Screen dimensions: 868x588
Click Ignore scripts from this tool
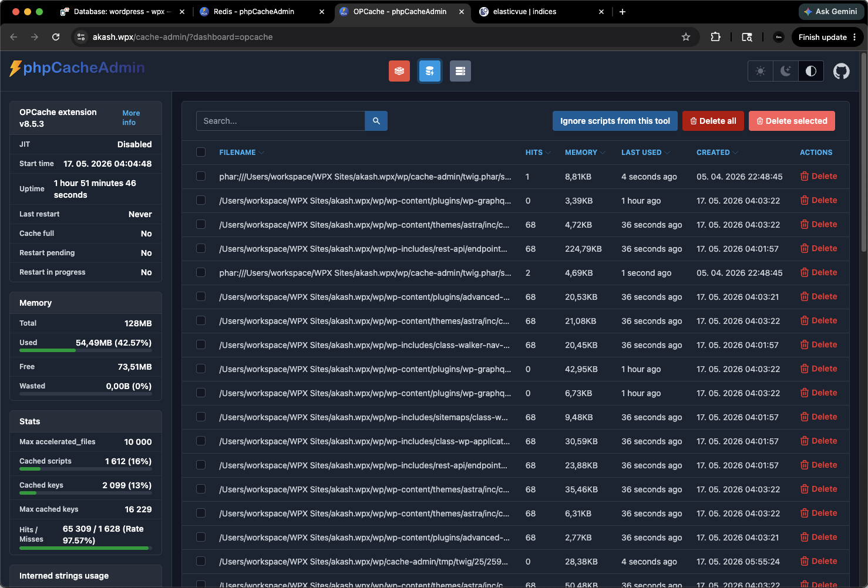(x=615, y=121)
